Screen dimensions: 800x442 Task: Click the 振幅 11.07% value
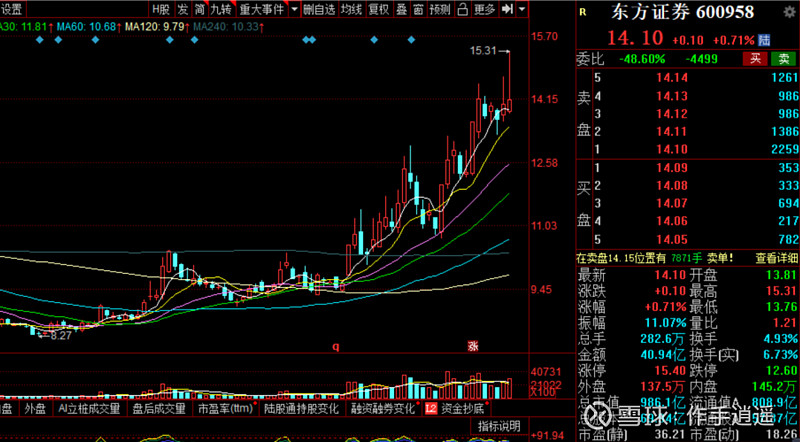tap(666, 323)
